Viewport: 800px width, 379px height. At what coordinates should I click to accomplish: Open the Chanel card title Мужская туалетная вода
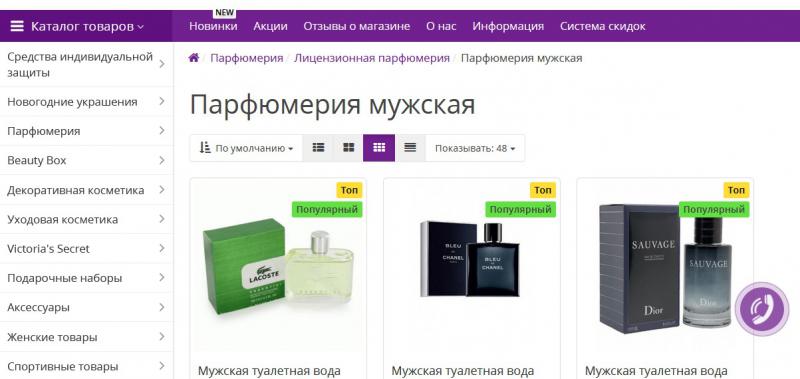pyautogui.click(x=462, y=371)
